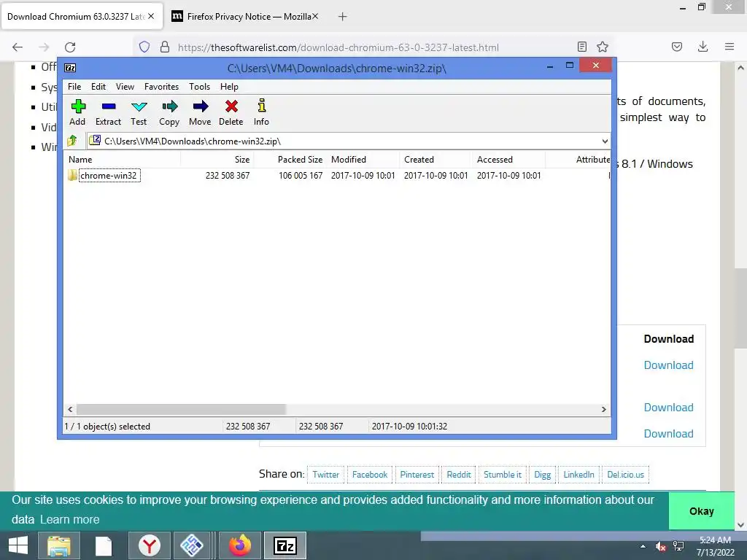Run the Test archive tool
Screen dimensions: 747x560
pyautogui.click(x=139, y=106)
